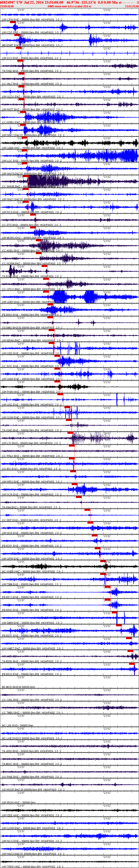
Task: Select the UW OSD EHZ trace label
Action: [x=32, y=354]
